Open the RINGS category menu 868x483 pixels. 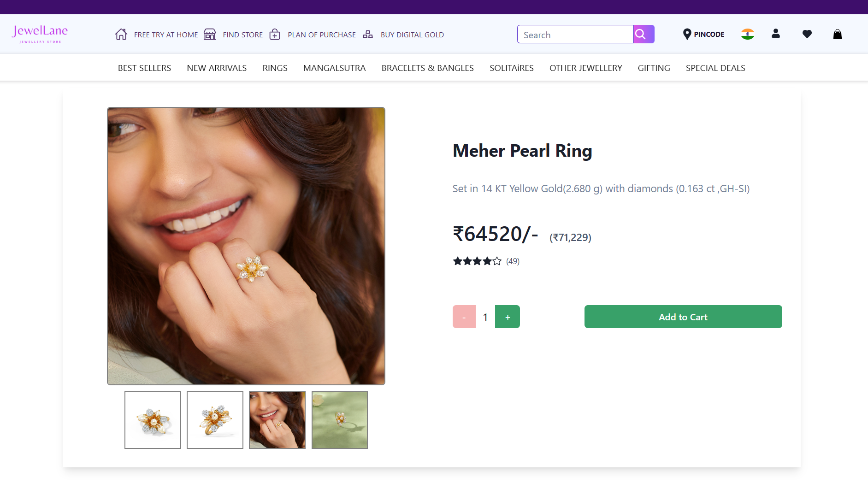(275, 68)
